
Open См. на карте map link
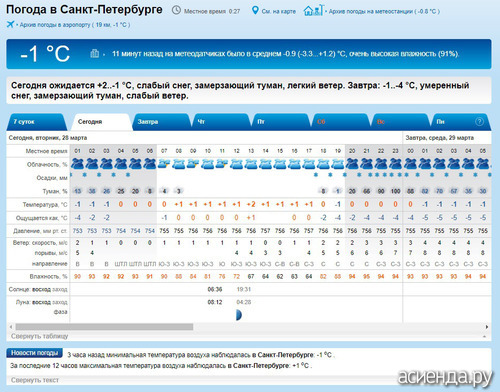coord(279,11)
